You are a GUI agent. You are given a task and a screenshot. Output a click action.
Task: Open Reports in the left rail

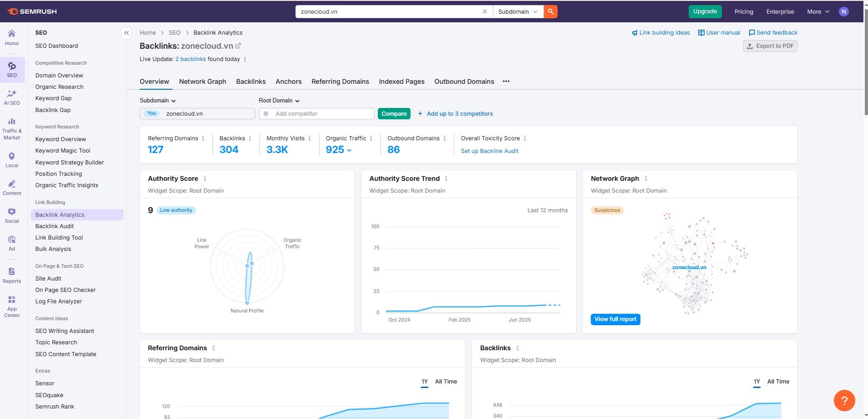click(12, 276)
